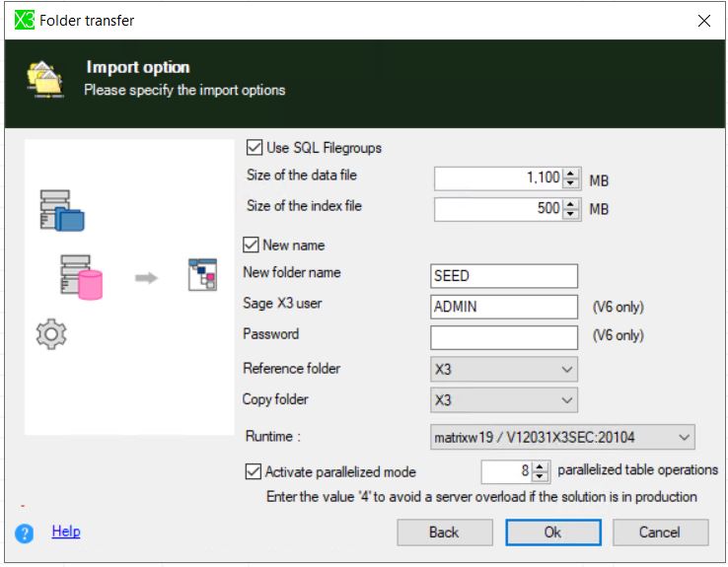Confirm with the Ok button
This screenshot has width=728, height=567.
coord(553,532)
